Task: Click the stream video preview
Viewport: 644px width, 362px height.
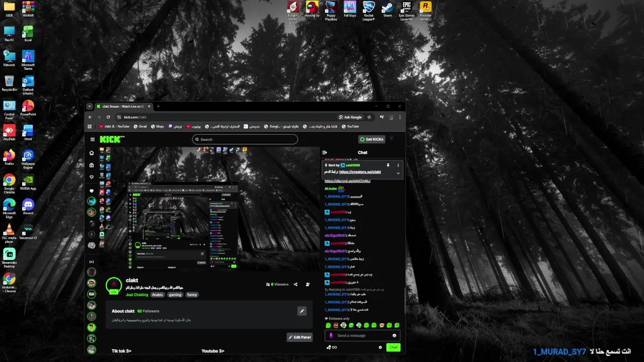Action: [209, 209]
